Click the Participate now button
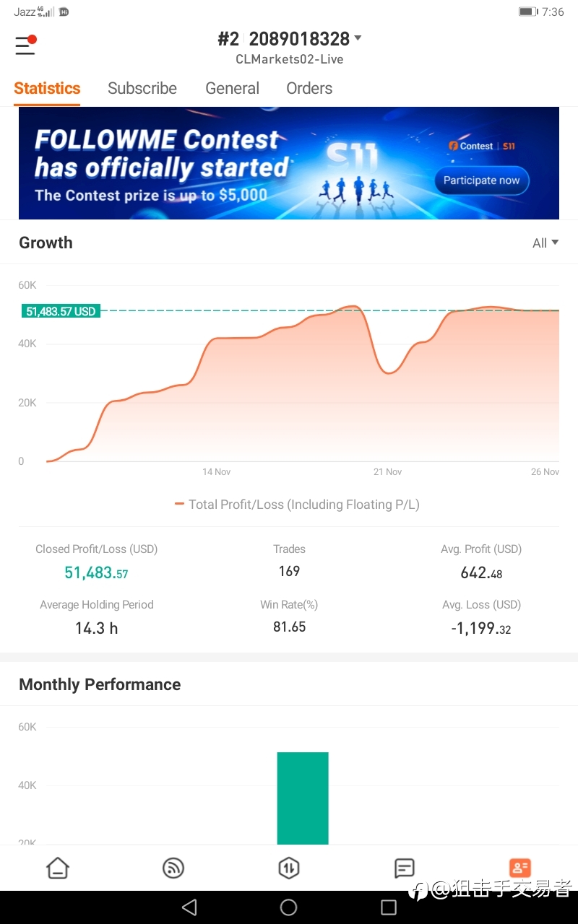The height and width of the screenshot is (924, 578). 482,180
